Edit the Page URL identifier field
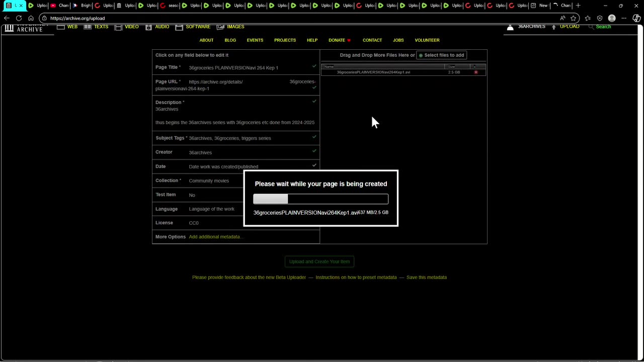 (x=236, y=85)
